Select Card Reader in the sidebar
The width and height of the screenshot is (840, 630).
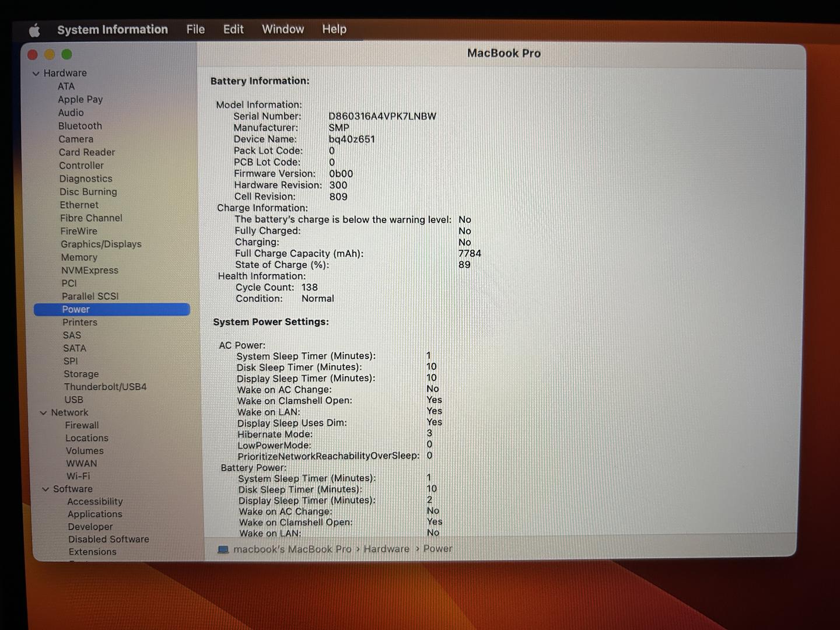pos(87,152)
